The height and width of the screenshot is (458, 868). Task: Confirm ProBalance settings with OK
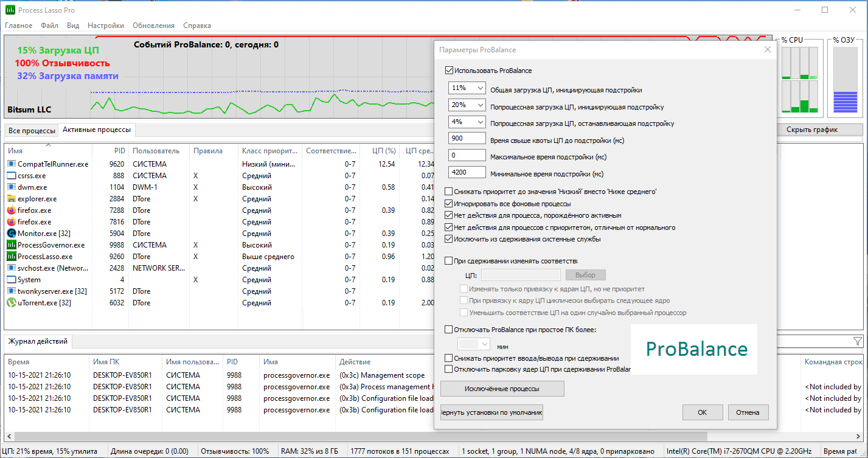coord(702,412)
